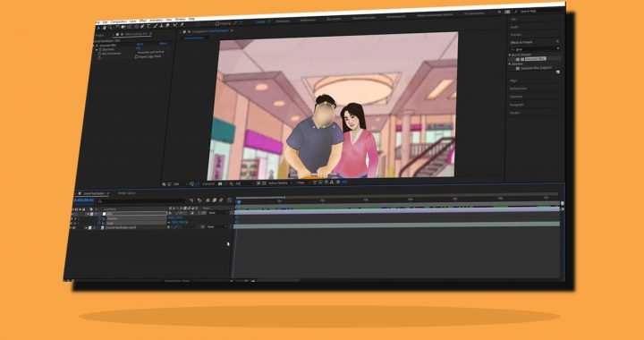Image resolution: width=644 pixels, height=340 pixels.
Task: Enable motion blur switch in timeline header
Action: click(221, 200)
